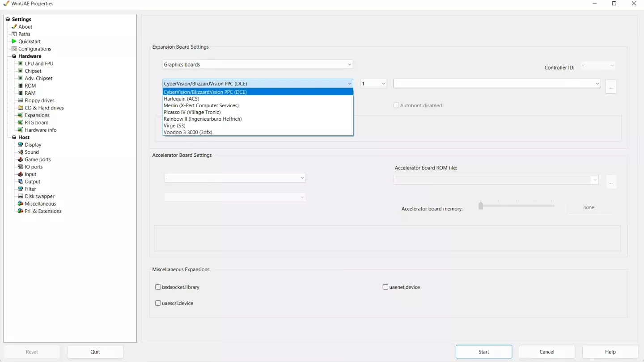Open the Sound settings icon
The height and width of the screenshot is (362, 644).
coord(20,152)
